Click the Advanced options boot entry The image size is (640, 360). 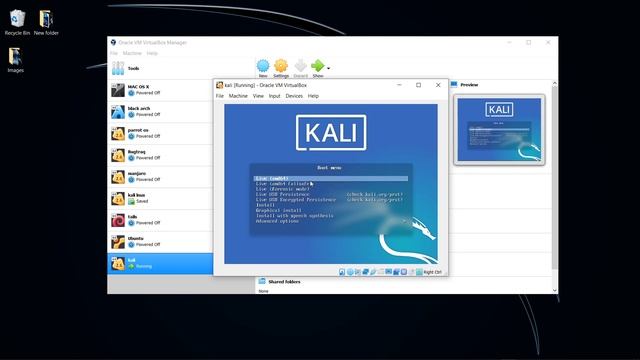277,221
